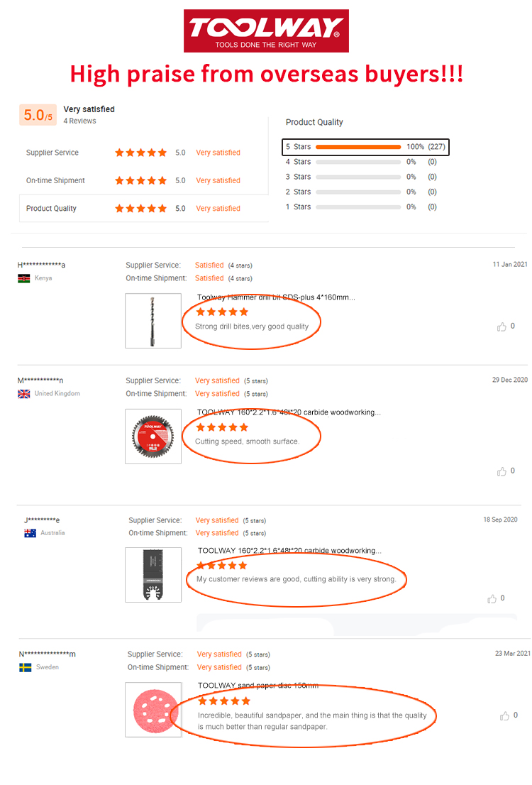This screenshot has height=785, width=532.
Task: Open the hammer drill bit thumbnail
Action: coord(153,321)
